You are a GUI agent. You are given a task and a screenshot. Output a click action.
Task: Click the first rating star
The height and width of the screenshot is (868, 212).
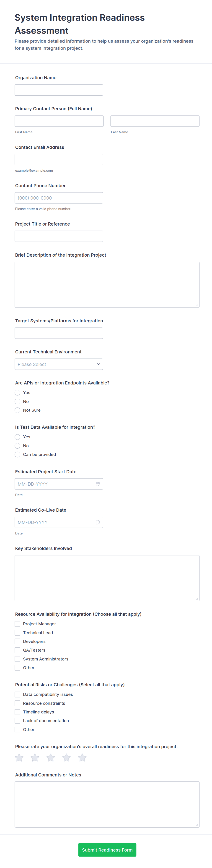tap(19, 758)
